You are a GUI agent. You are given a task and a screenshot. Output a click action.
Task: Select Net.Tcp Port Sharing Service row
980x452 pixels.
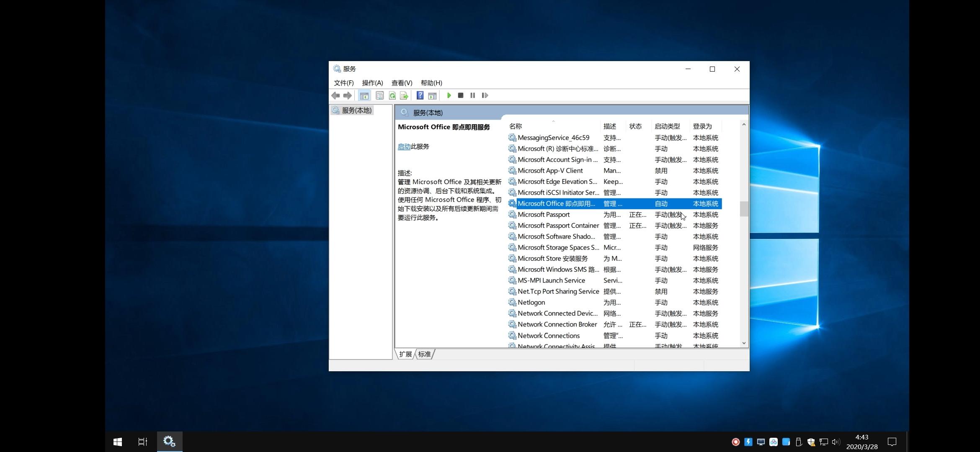point(614,292)
